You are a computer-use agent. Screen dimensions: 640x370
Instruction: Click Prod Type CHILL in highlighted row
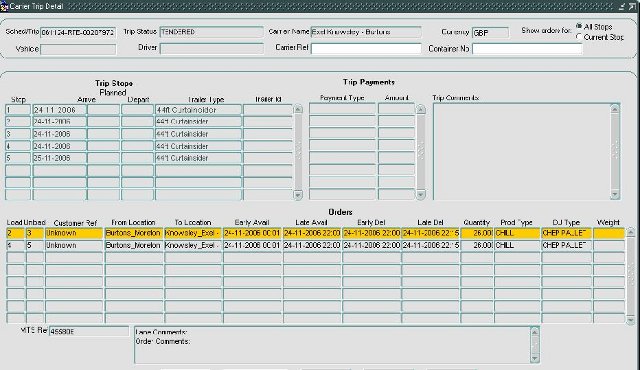point(517,233)
